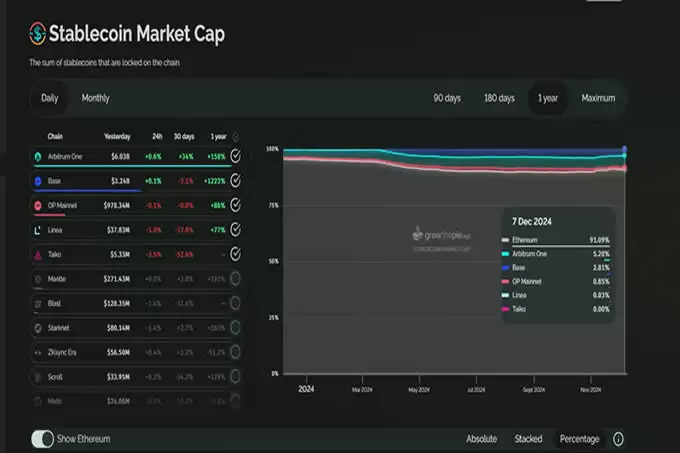
Task: Enable the Mantle chain checkbox
Action: [235, 279]
